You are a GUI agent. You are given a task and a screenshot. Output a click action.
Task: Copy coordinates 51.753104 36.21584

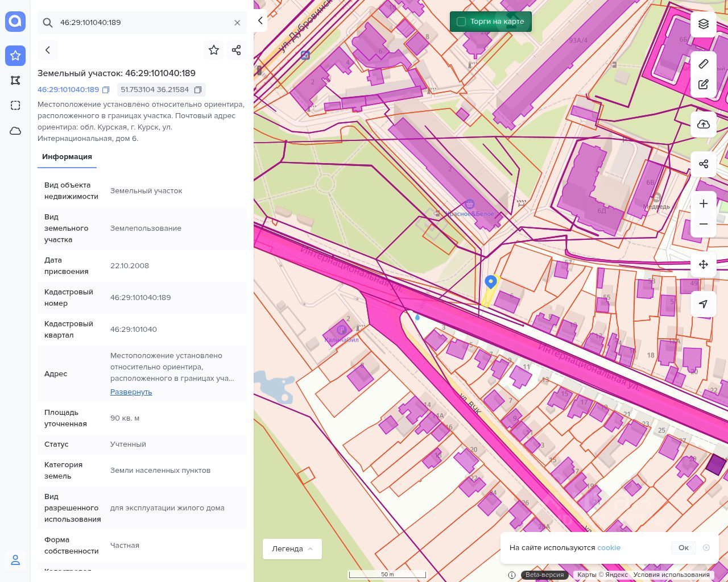(x=198, y=90)
